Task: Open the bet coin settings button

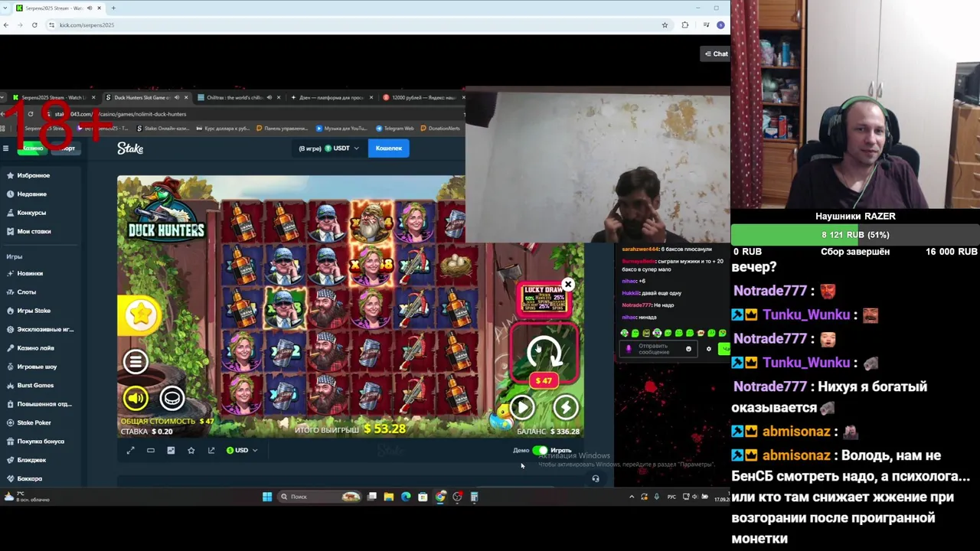Action: click(172, 398)
